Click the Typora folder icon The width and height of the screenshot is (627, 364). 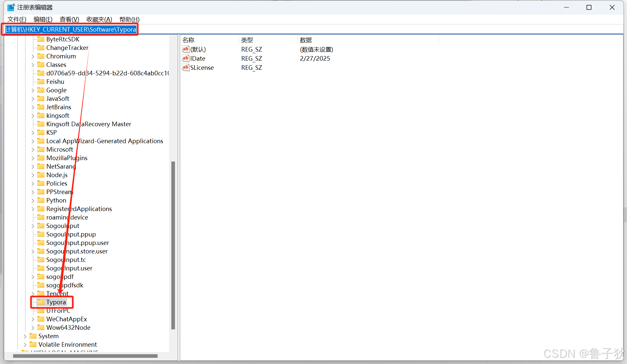[41, 302]
